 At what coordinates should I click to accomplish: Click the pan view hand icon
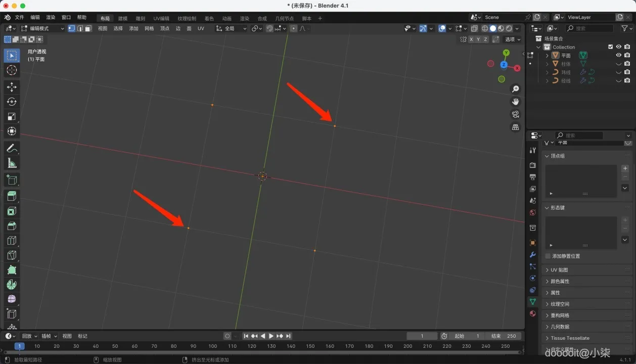pyautogui.click(x=515, y=102)
